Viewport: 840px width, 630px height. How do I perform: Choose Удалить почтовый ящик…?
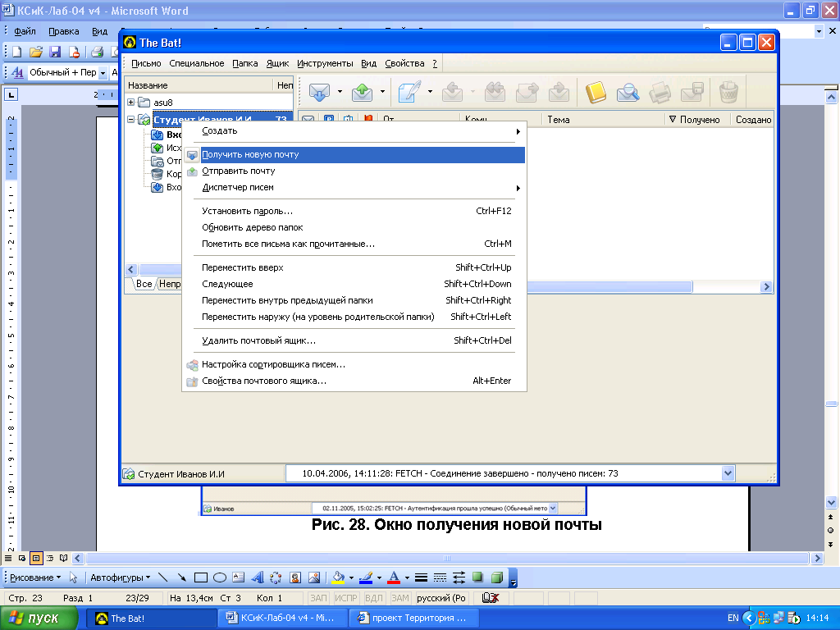354,340
